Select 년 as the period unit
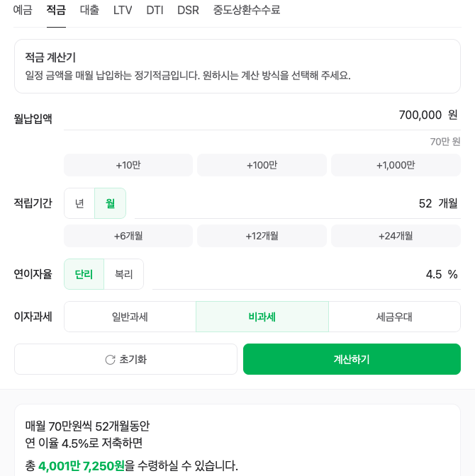 [x=79, y=203]
